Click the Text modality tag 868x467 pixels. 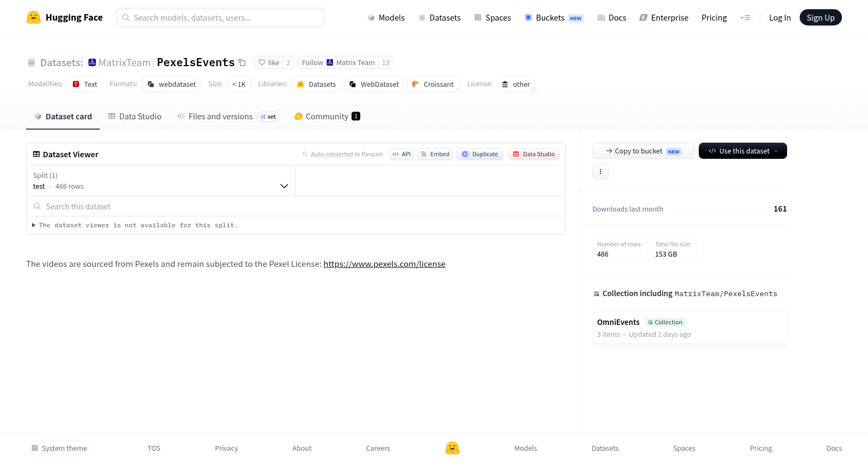point(85,84)
